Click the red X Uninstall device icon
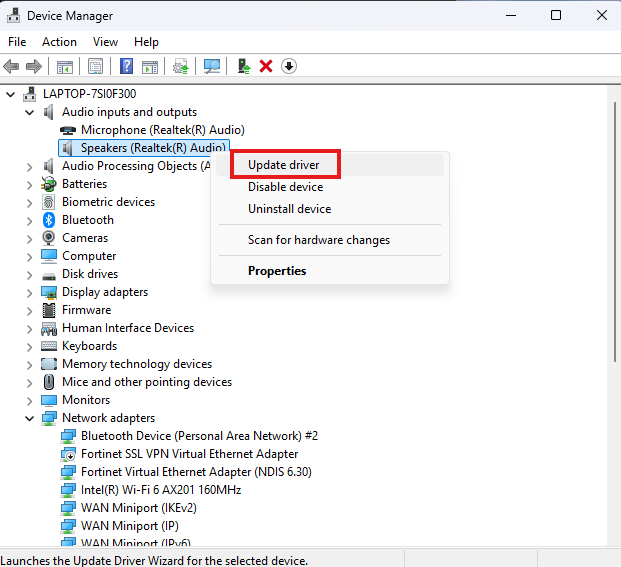Viewport: 621px width, 567px height. (x=266, y=66)
